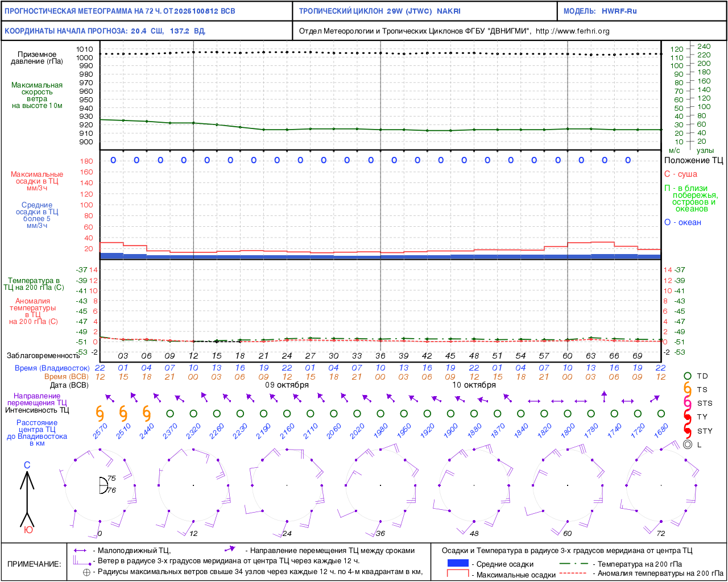Click the 48 hour lead time marker
The width and height of the screenshot is (728, 582).
pos(474,356)
